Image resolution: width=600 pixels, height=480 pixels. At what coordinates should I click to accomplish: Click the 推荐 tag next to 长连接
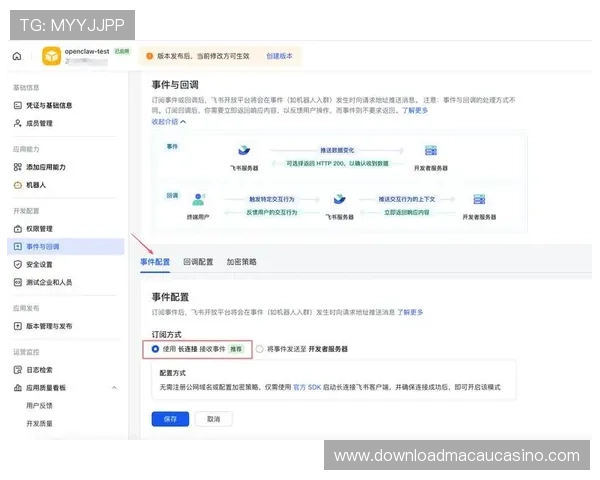[236, 349]
